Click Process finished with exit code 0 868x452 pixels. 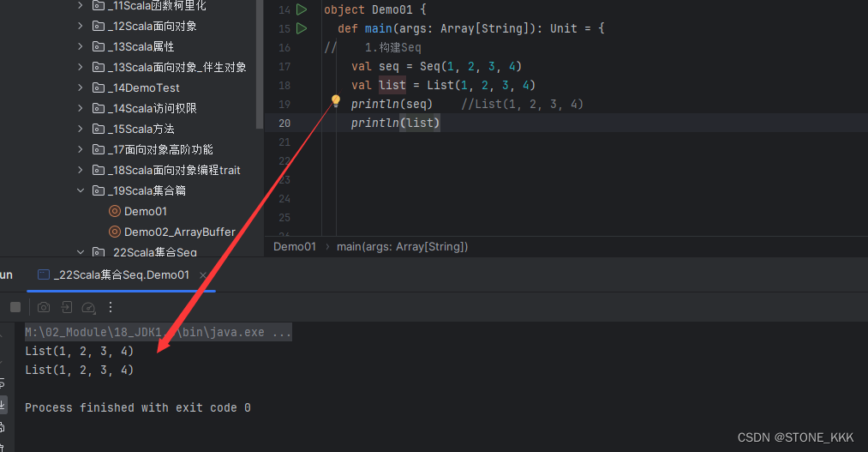tap(138, 407)
